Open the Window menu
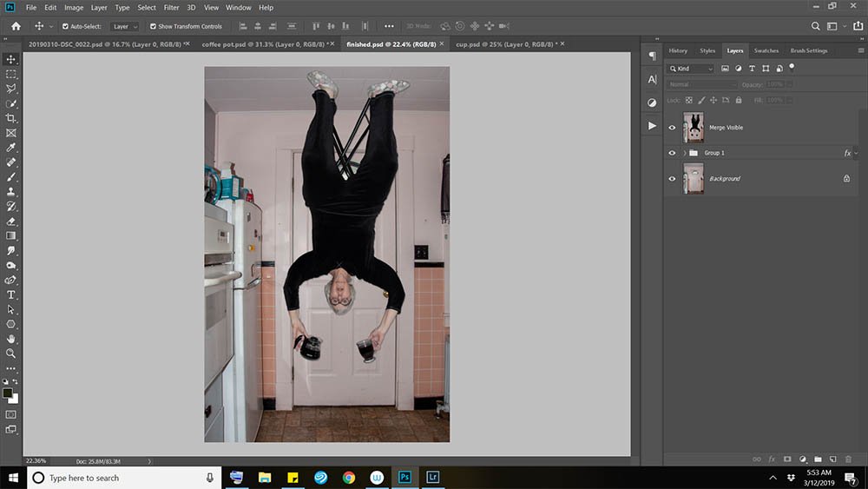Viewport: 868px width, 489px height. (239, 8)
